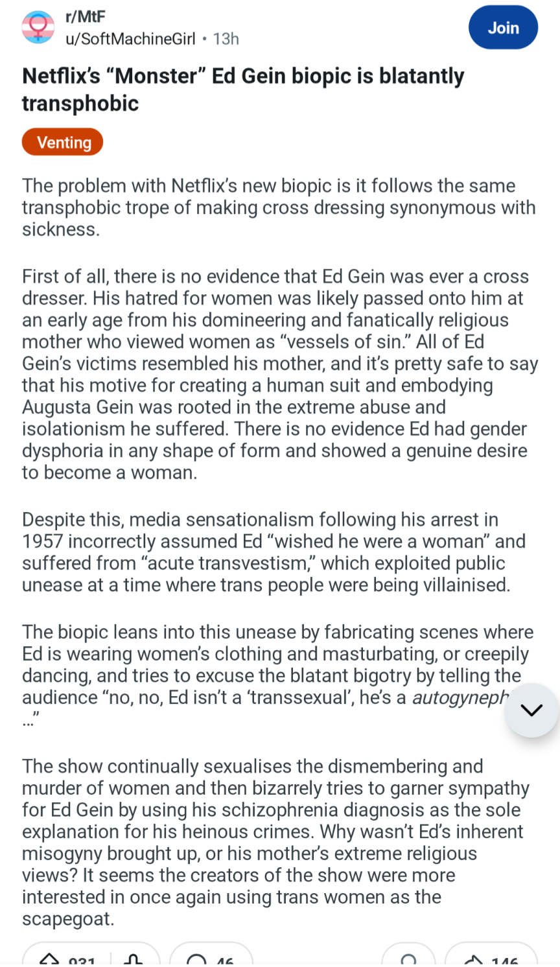Tap the 13h post timestamp

(226, 39)
